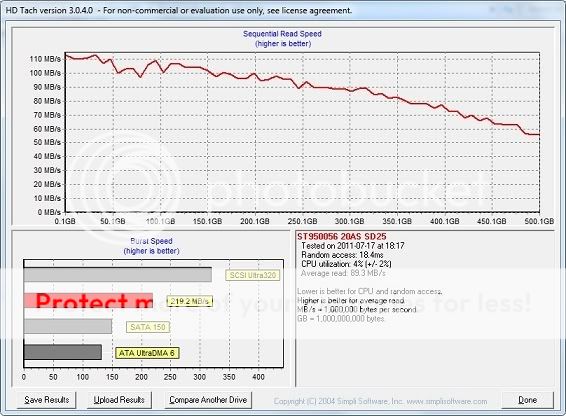Click the Upload Results button

(119, 400)
